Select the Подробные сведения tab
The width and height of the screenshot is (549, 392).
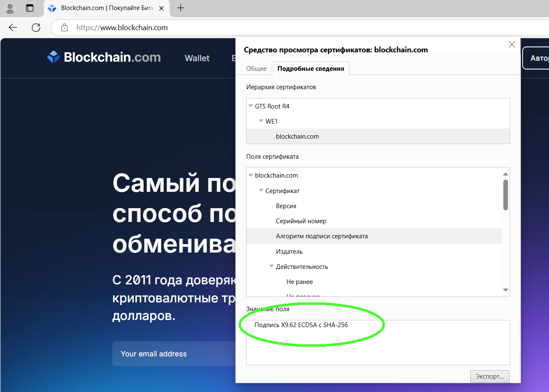[x=311, y=69]
